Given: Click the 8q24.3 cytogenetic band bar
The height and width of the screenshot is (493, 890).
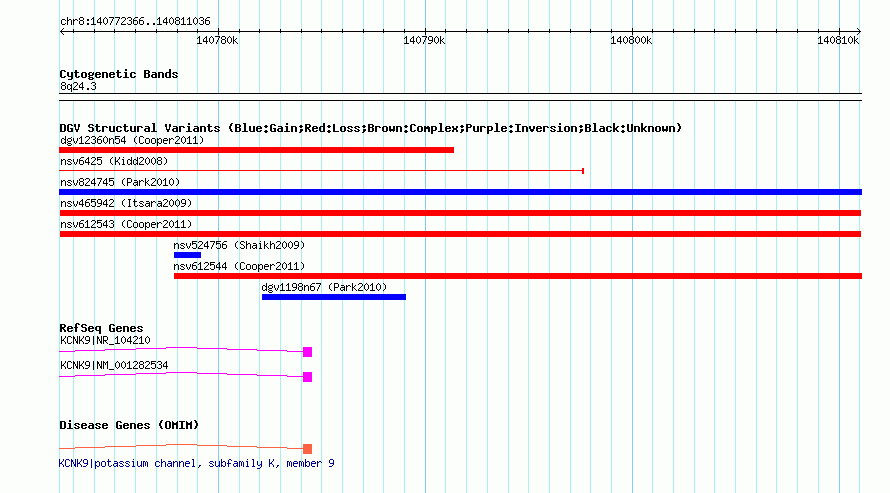Looking at the screenshot, I should click(x=460, y=97).
